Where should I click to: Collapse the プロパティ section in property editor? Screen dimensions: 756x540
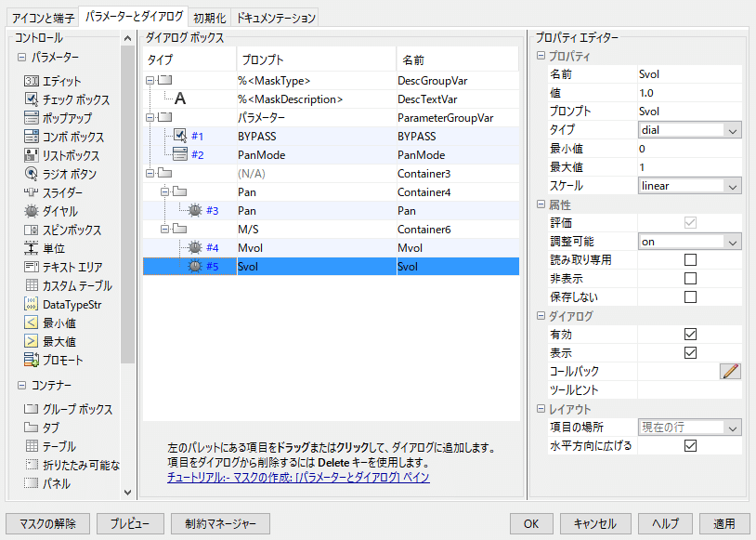point(541,56)
